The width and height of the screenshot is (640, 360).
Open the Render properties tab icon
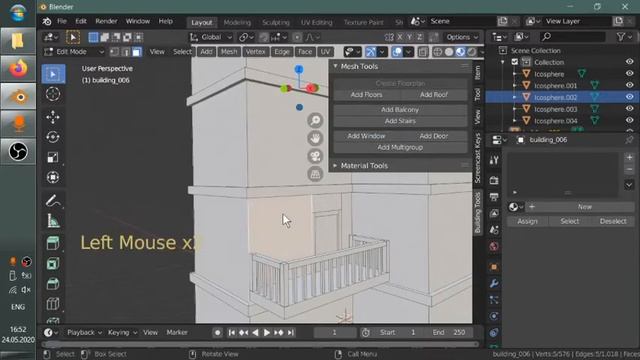(x=494, y=180)
